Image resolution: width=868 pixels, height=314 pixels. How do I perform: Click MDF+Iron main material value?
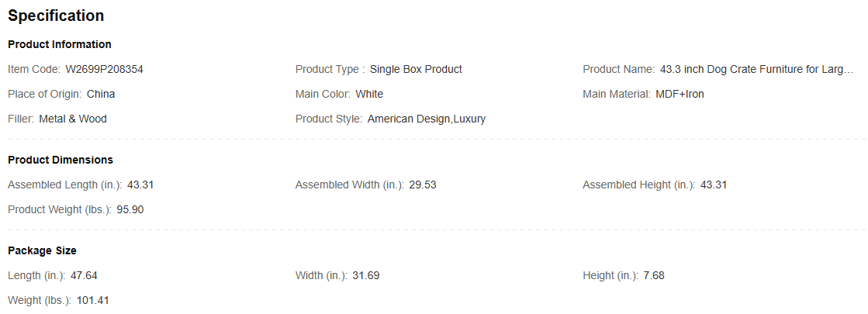[680, 94]
